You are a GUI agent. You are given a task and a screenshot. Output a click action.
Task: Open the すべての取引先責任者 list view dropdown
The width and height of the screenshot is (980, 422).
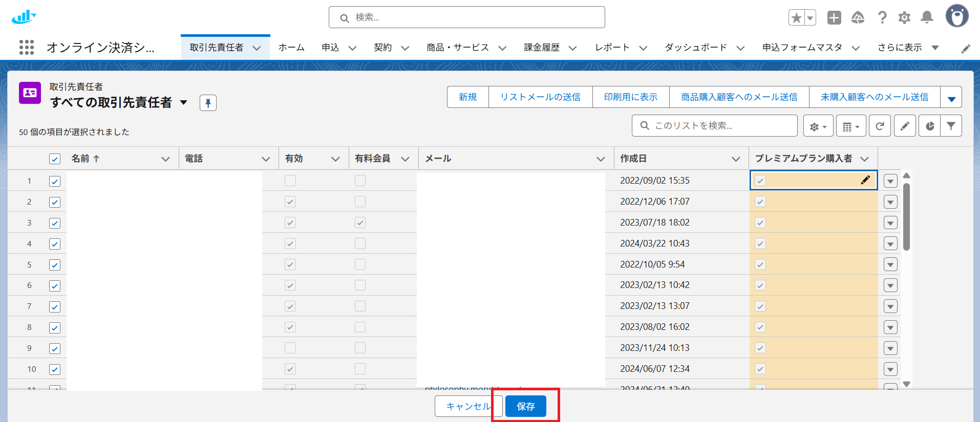(184, 103)
